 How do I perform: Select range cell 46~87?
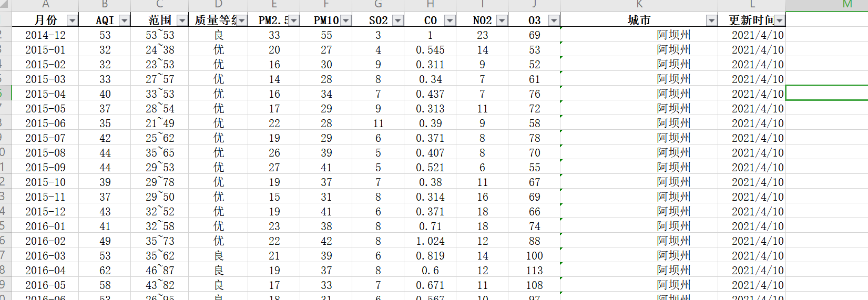click(x=160, y=271)
